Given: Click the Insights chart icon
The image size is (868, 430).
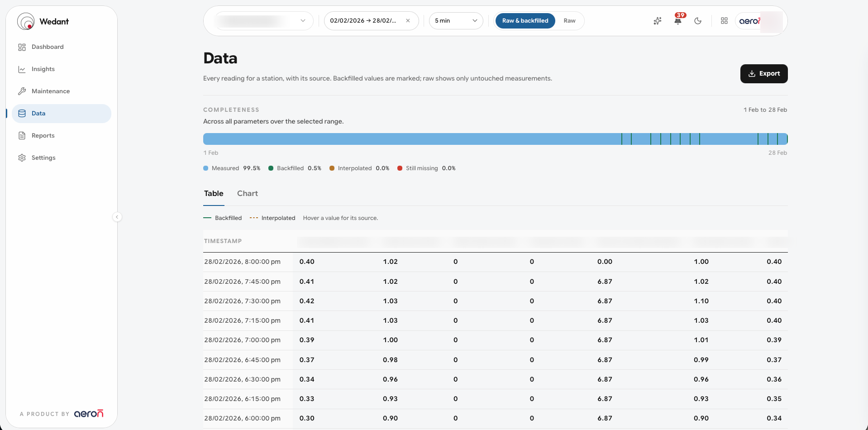Looking at the screenshot, I should [x=22, y=69].
